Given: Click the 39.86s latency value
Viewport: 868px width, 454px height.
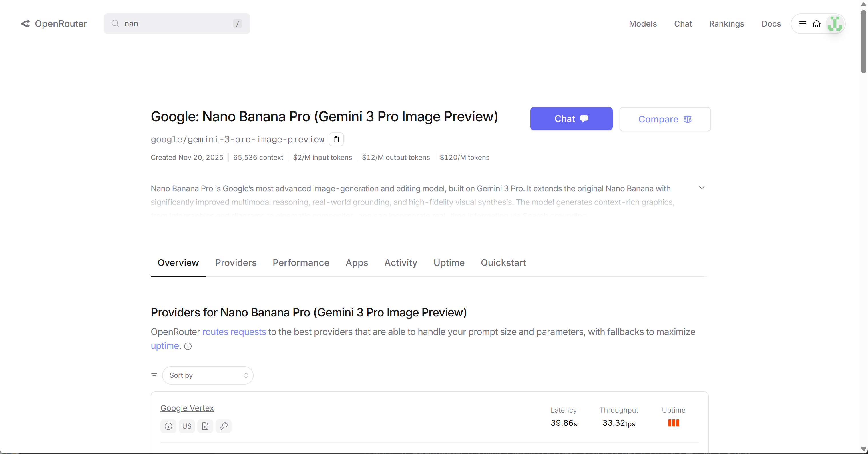Looking at the screenshot, I should pyautogui.click(x=564, y=423).
